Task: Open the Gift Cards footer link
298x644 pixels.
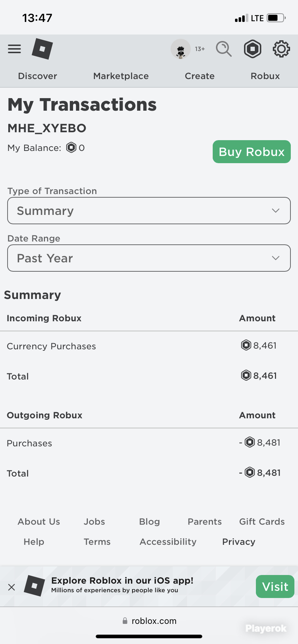Action: click(262, 521)
